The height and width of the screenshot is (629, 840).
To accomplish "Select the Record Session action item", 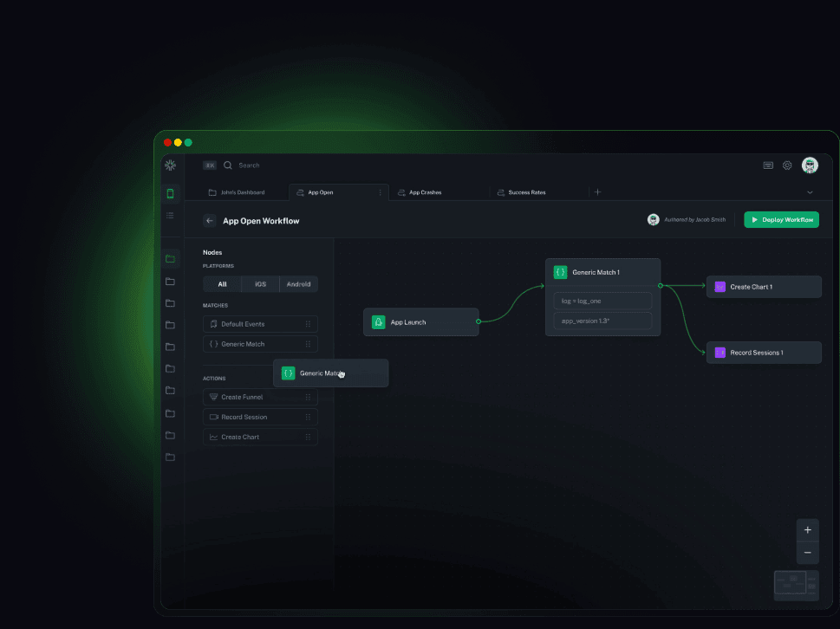I will 260,417.
